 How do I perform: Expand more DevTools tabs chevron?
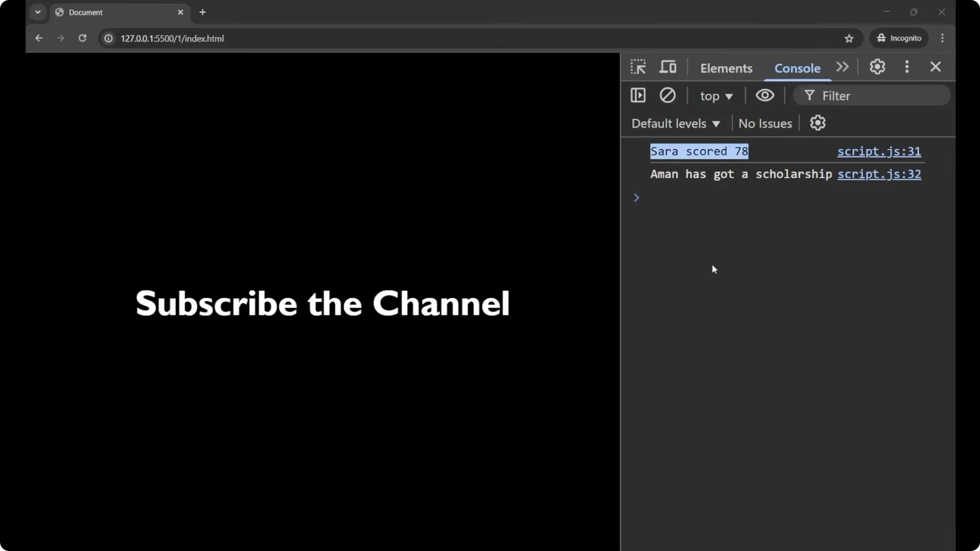pos(842,67)
